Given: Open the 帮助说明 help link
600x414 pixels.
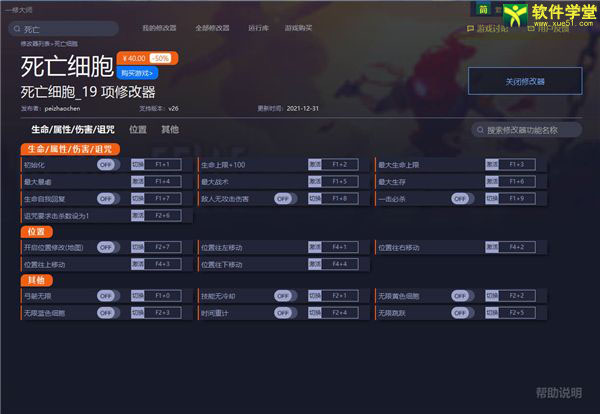Looking at the screenshot, I should 557,393.
